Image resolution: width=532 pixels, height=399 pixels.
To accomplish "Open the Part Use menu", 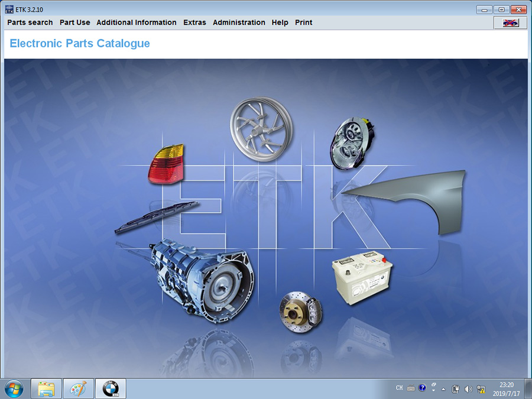I will tap(74, 22).
